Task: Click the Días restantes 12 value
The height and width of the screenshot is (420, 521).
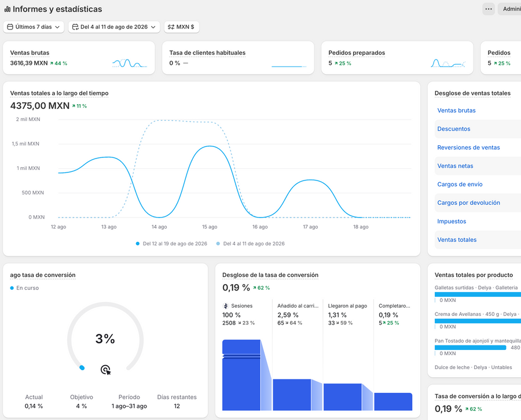Action: pyautogui.click(x=177, y=406)
